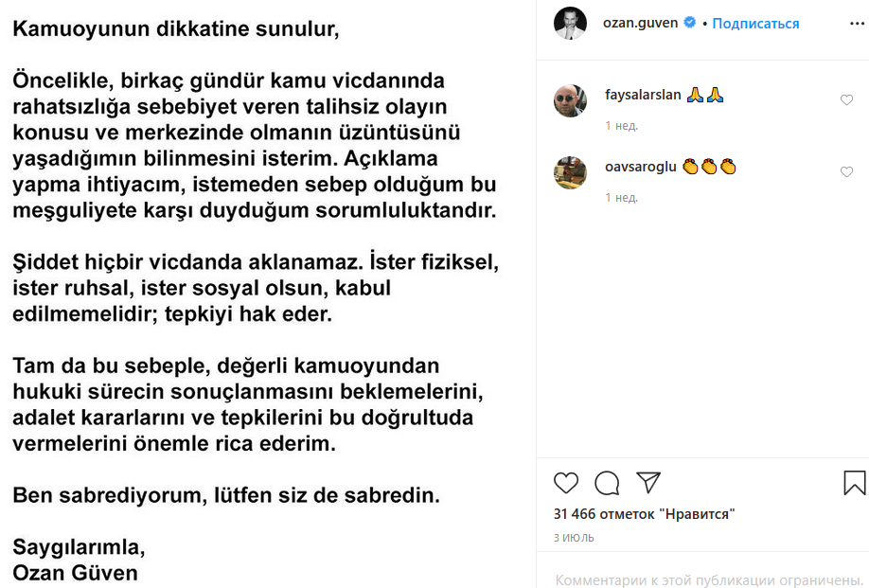Like the post with the heart icon
The height and width of the screenshot is (588, 869).
coord(566,483)
